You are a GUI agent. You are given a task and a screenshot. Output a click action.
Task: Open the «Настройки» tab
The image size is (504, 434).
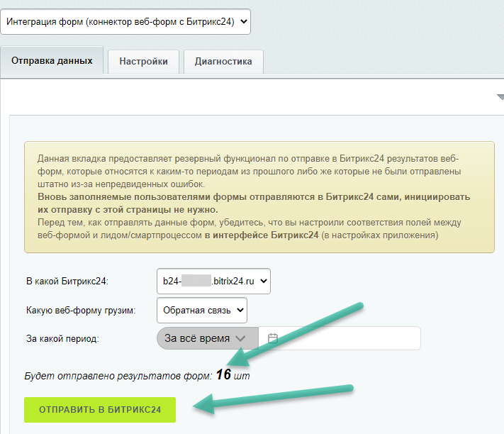144,62
